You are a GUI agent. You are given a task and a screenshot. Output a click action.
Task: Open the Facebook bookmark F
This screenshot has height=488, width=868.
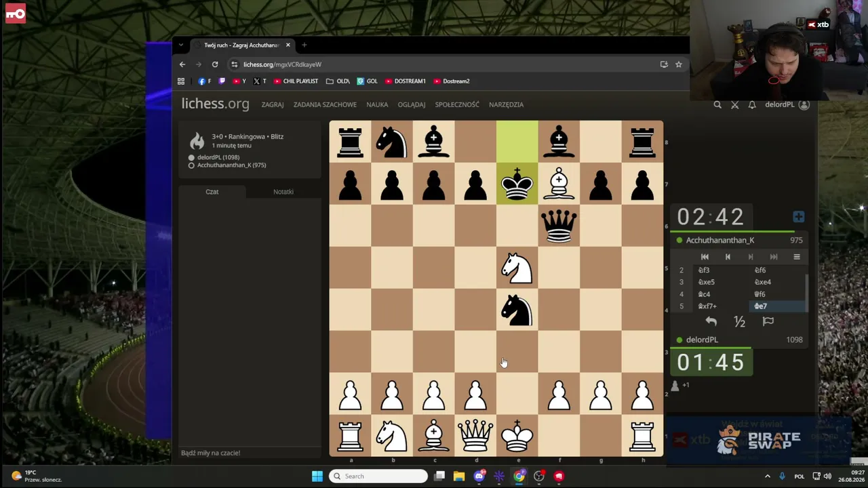pyautogui.click(x=205, y=81)
